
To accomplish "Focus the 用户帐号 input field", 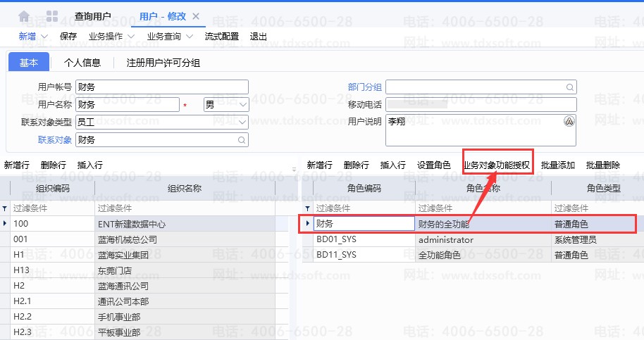I will coord(162,87).
